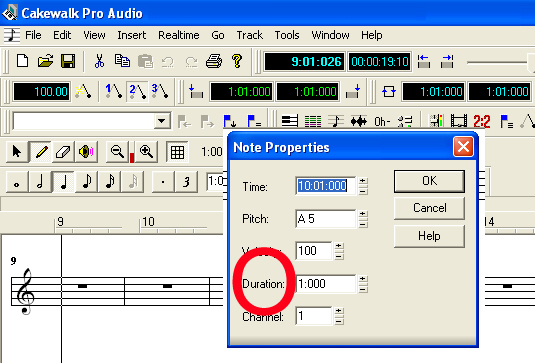535x363 pixels.
Task: Click the Scrub speaker tool
Action: point(86,151)
